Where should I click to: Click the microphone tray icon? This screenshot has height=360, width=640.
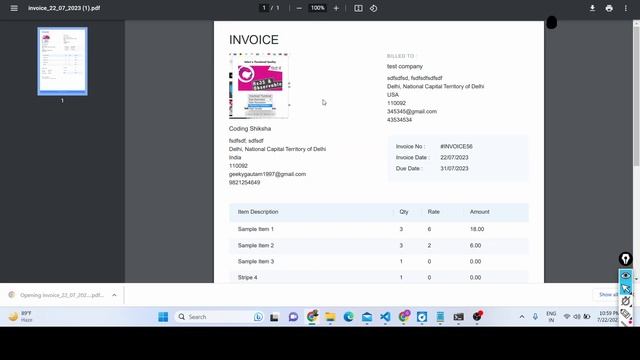(535, 317)
